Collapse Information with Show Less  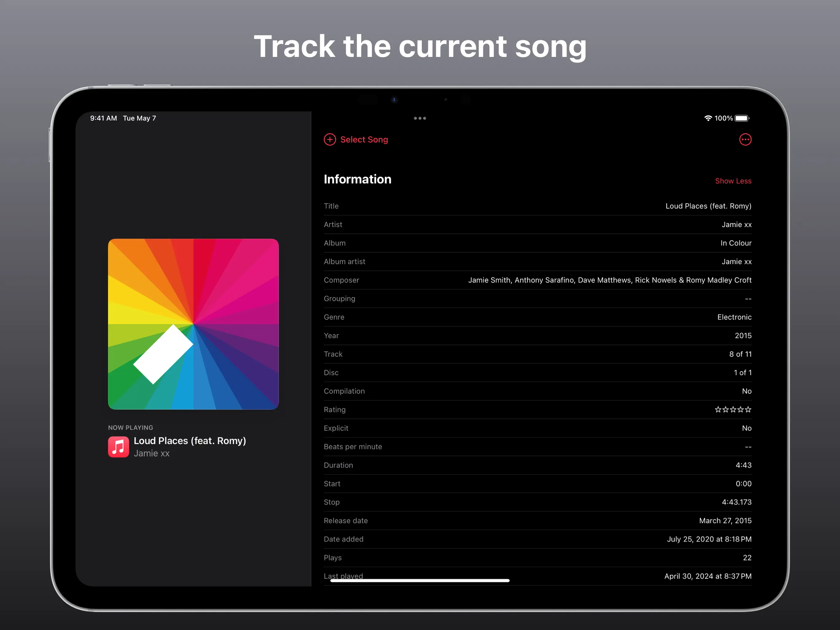click(733, 181)
